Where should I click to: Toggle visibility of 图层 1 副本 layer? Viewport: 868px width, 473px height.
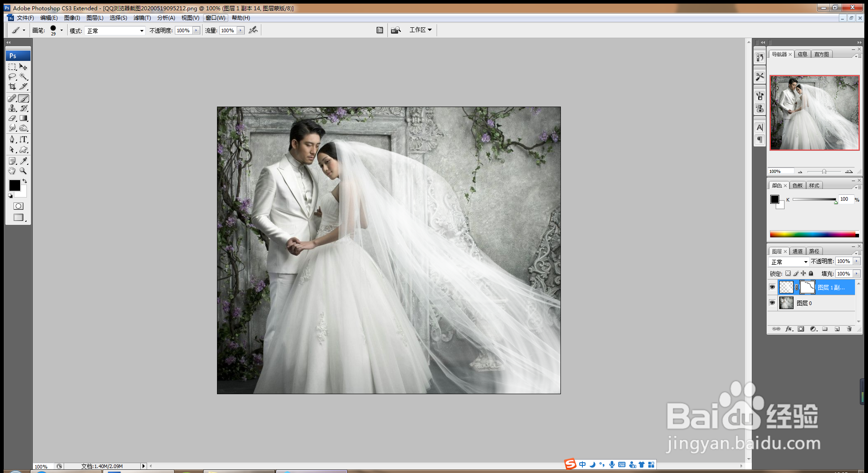click(772, 287)
